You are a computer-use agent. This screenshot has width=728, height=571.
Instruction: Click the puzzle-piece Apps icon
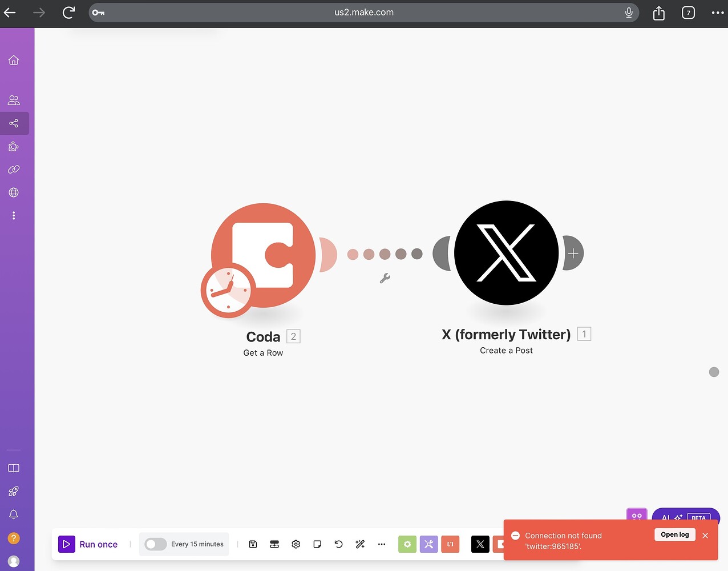[14, 147]
